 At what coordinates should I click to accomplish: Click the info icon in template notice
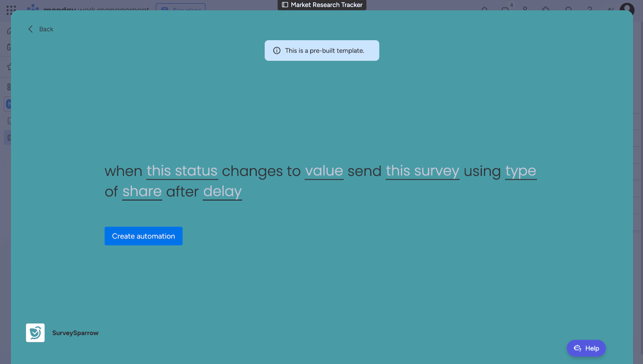click(x=277, y=51)
